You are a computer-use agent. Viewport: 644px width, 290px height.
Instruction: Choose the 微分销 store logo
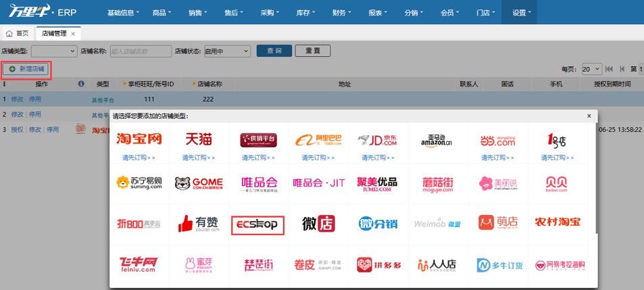point(378,224)
